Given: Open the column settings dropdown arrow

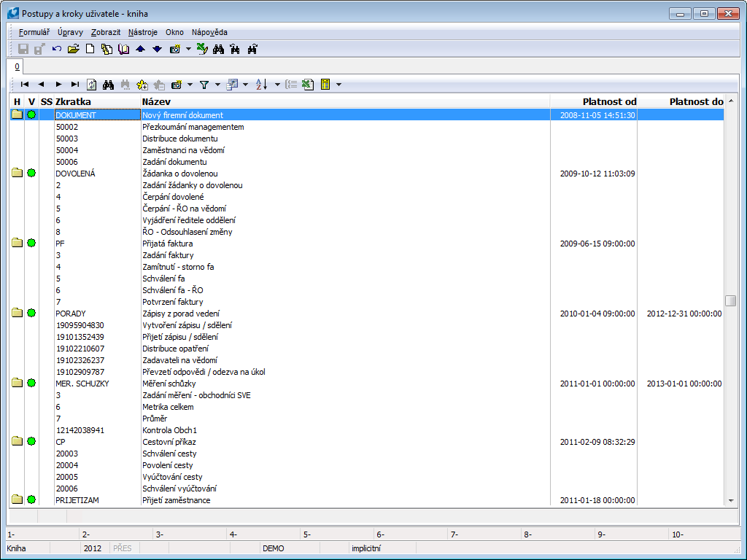Looking at the screenshot, I should point(245,85).
